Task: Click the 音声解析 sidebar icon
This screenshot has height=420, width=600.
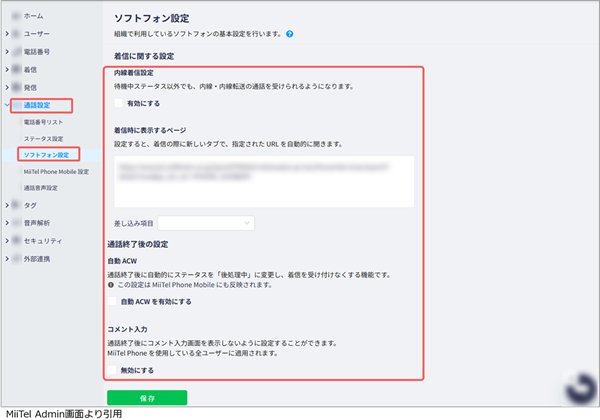Action: pos(15,224)
